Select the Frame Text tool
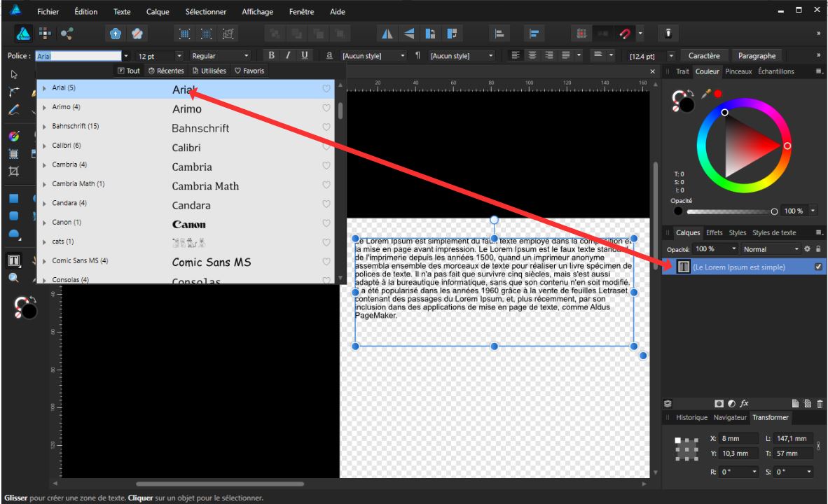The width and height of the screenshot is (828, 504). (14, 260)
